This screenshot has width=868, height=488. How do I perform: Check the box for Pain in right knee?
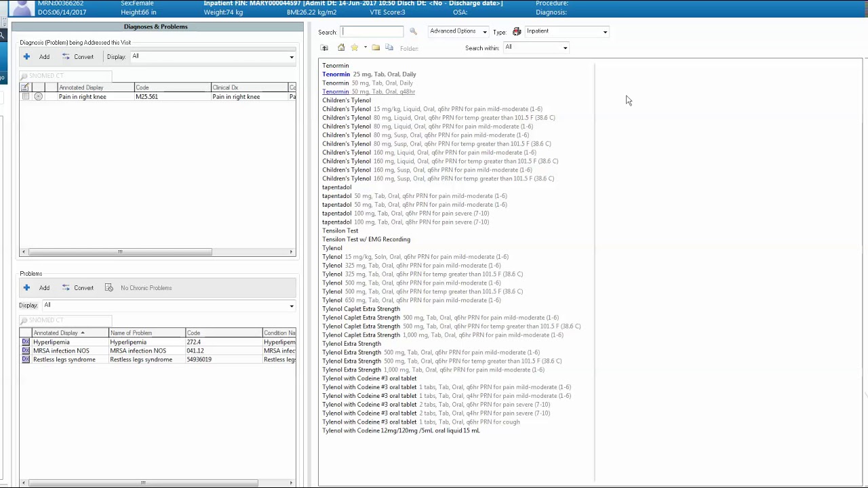26,97
